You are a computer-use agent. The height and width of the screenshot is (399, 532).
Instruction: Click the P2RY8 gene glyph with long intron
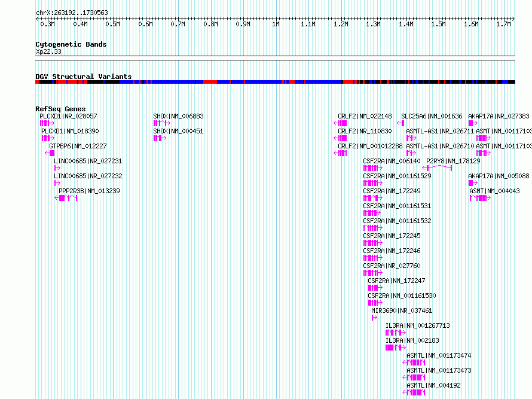pos(437,167)
